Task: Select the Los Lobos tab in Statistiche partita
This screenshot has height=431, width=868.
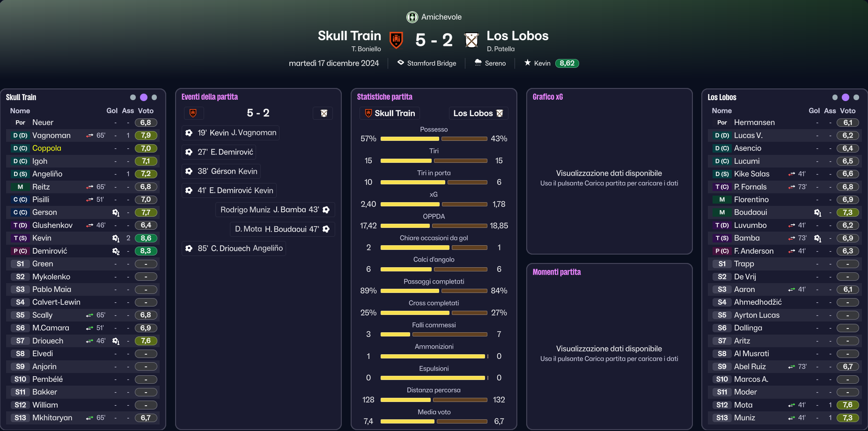Action: pyautogui.click(x=478, y=113)
